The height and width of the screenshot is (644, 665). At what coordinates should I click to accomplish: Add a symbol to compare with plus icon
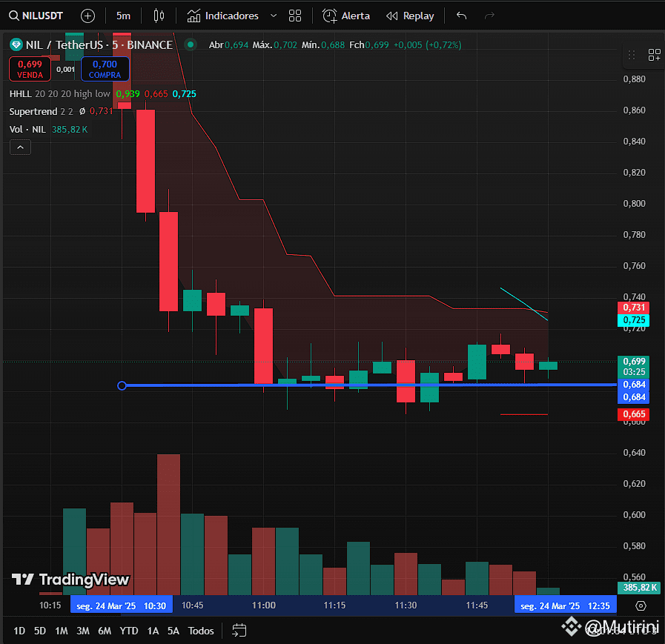[x=87, y=16]
